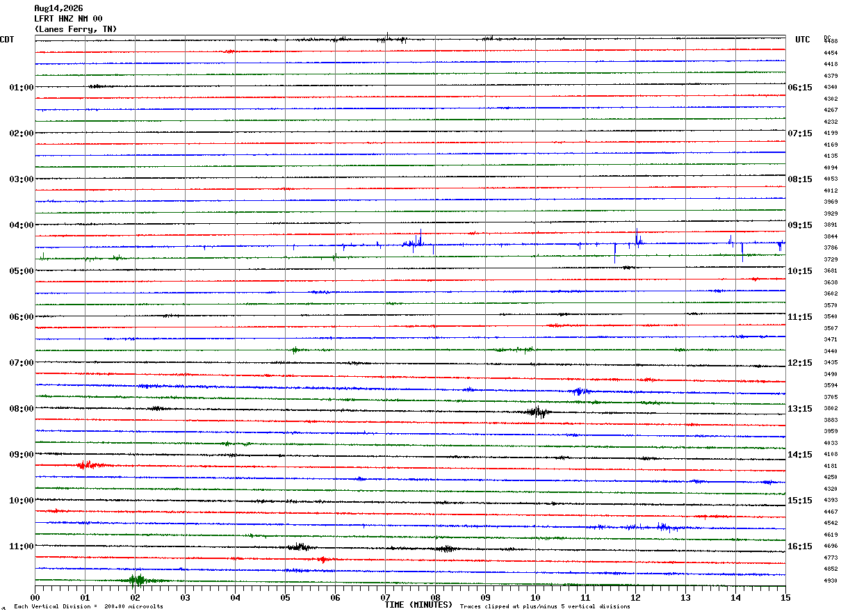Click the DC offset value 4696
Viewport: 841px width, 616px height.
[x=831, y=546]
